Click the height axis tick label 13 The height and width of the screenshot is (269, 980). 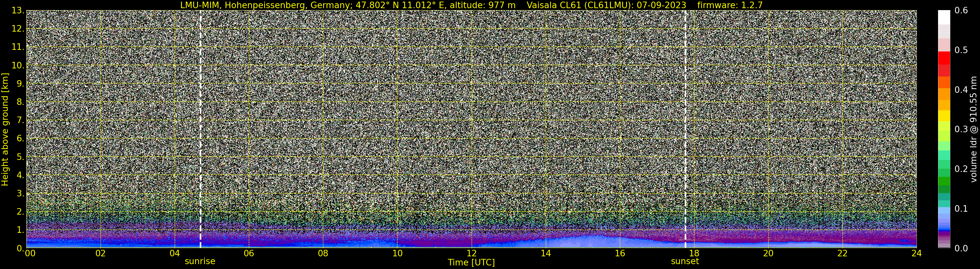click(18, 11)
